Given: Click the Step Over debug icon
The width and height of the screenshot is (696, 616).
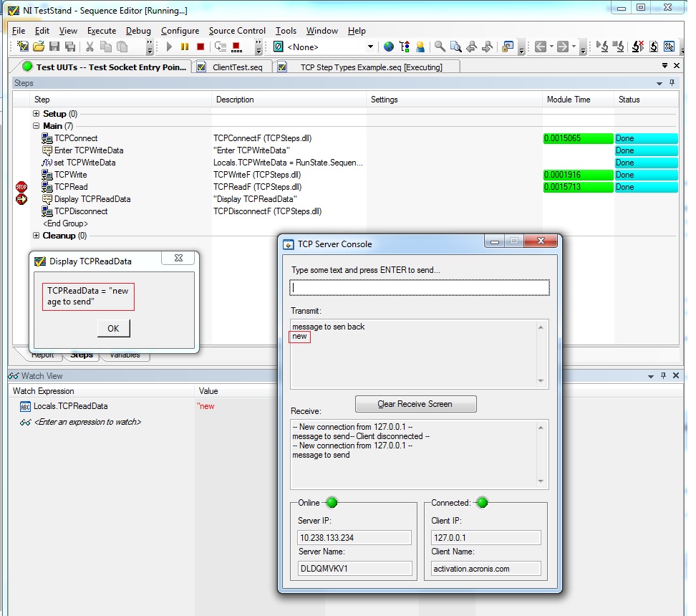Looking at the screenshot, I should tap(221, 46).
